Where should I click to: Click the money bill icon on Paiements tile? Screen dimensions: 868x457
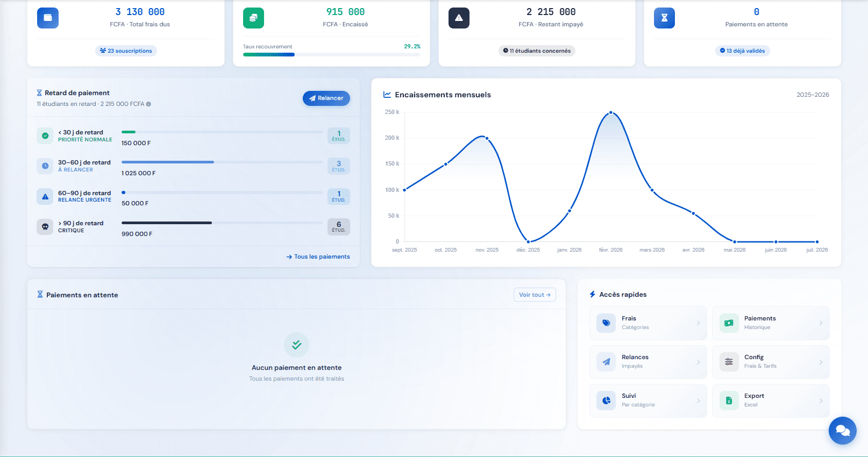tap(729, 323)
